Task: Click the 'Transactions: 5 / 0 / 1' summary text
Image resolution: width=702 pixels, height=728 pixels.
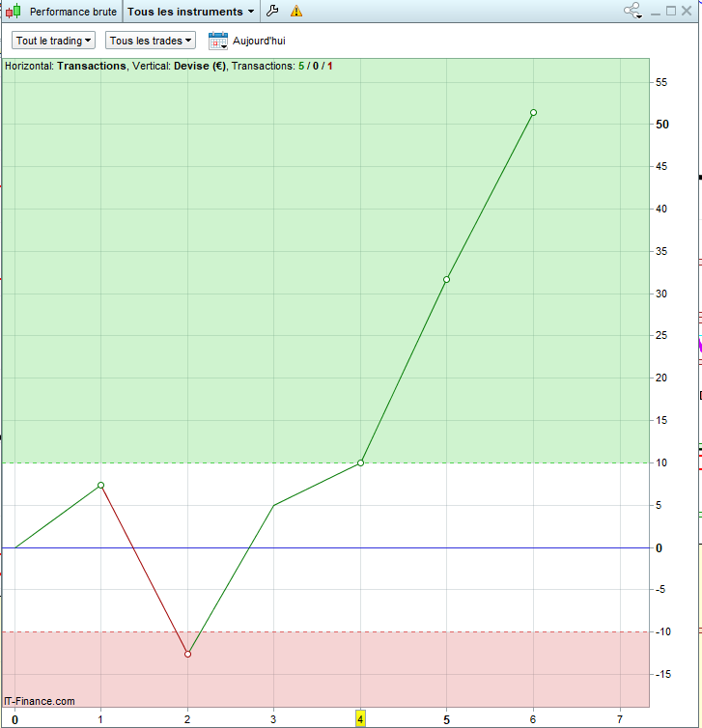Action: [x=282, y=66]
